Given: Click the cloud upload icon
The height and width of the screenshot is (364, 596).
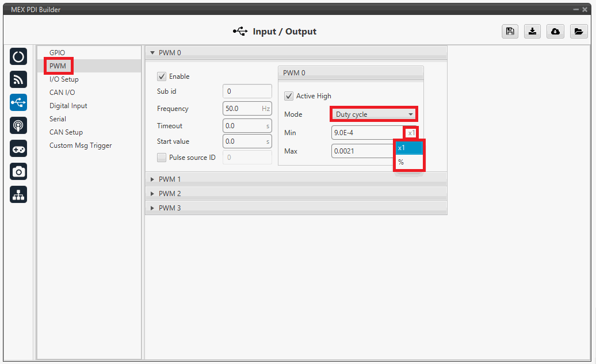Looking at the screenshot, I should tap(555, 32).
